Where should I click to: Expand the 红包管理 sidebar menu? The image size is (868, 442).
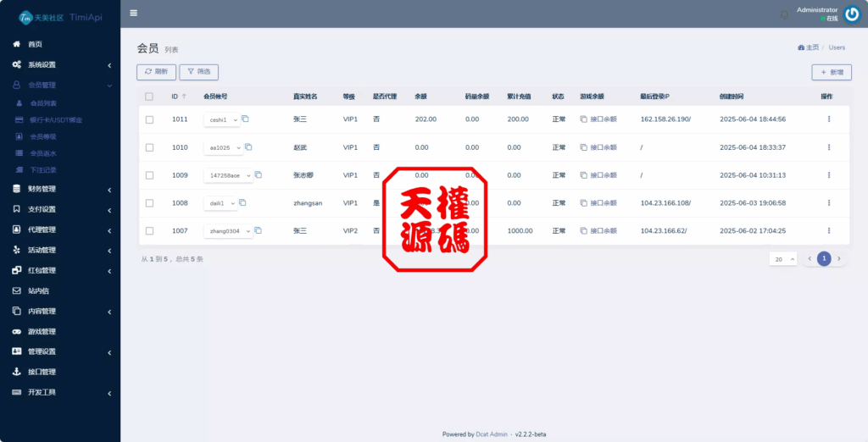pos(60,270)
